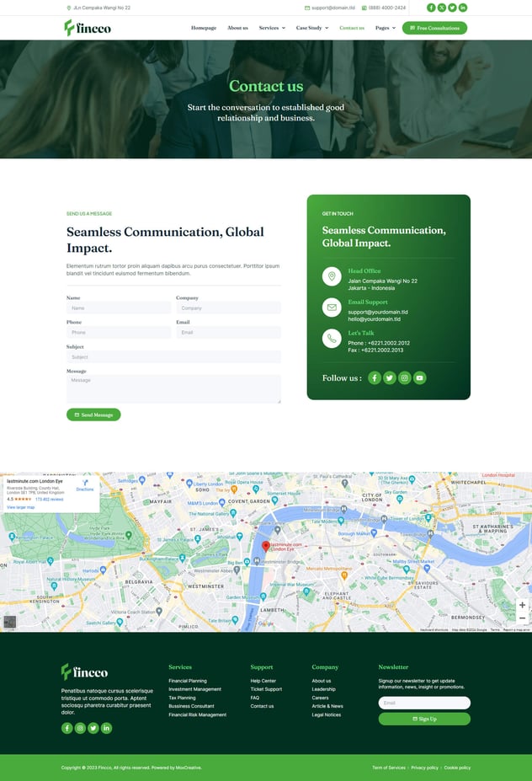The width and height of the screenshot is (532, 781).
Task: Click support@domain.tld in top bar
Action: (333, 8)
